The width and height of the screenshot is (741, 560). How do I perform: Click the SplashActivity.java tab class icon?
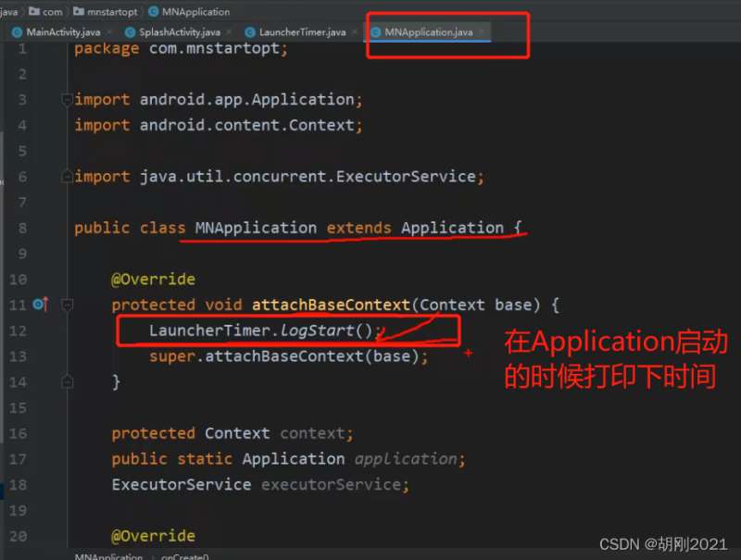pos(130,32)
